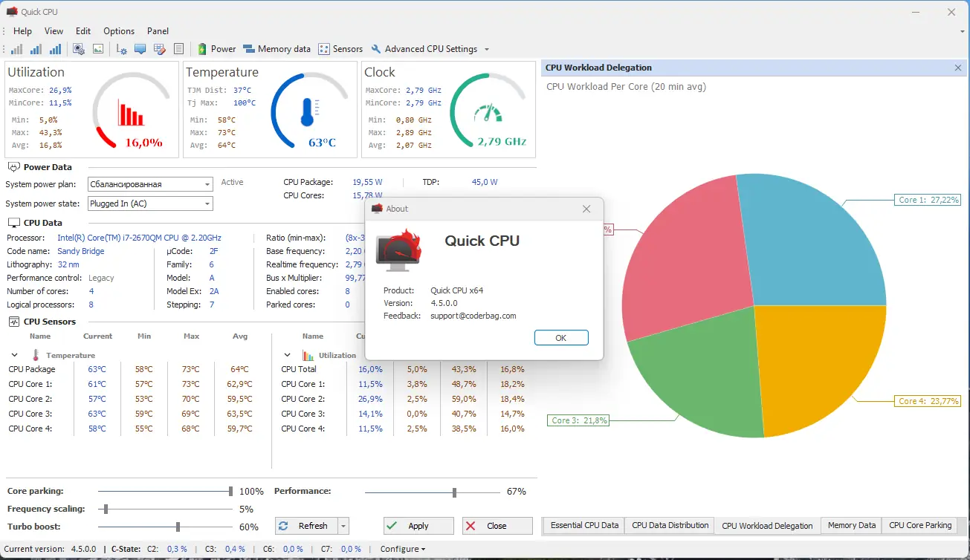The width and height of the screenshot is (970, 560).
Task: Collapse the Temperature sensor group
Action: coord(14,355)
